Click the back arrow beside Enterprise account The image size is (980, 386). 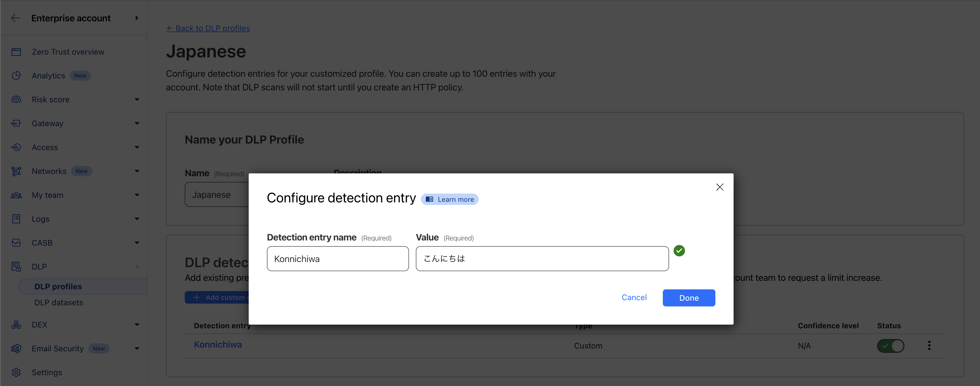pos(16,18)
